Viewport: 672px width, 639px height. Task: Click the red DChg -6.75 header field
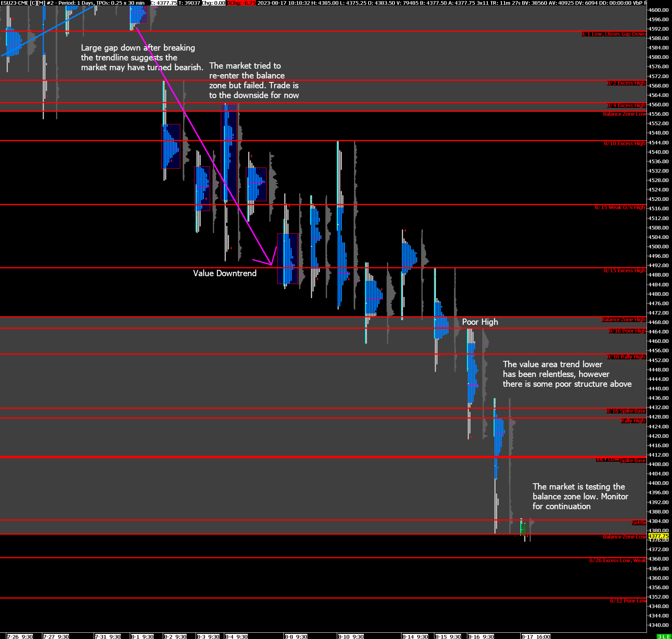pos(241,3)
